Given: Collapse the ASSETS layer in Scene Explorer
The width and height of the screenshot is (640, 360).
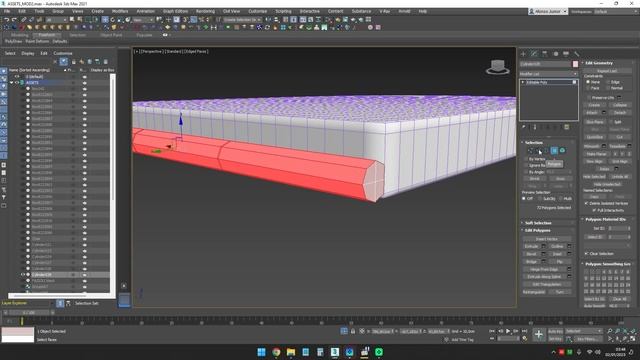Looking at the screenshot, I should point(12,82).
